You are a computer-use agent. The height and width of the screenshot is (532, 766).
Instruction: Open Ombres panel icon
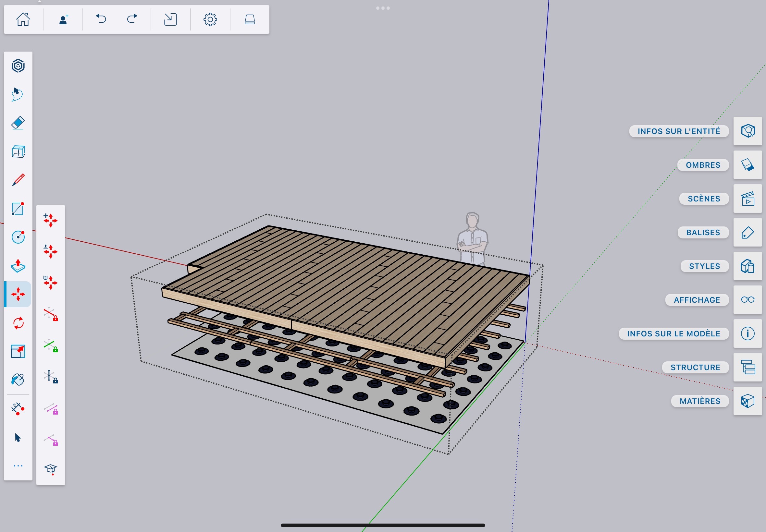click(747, 165)
